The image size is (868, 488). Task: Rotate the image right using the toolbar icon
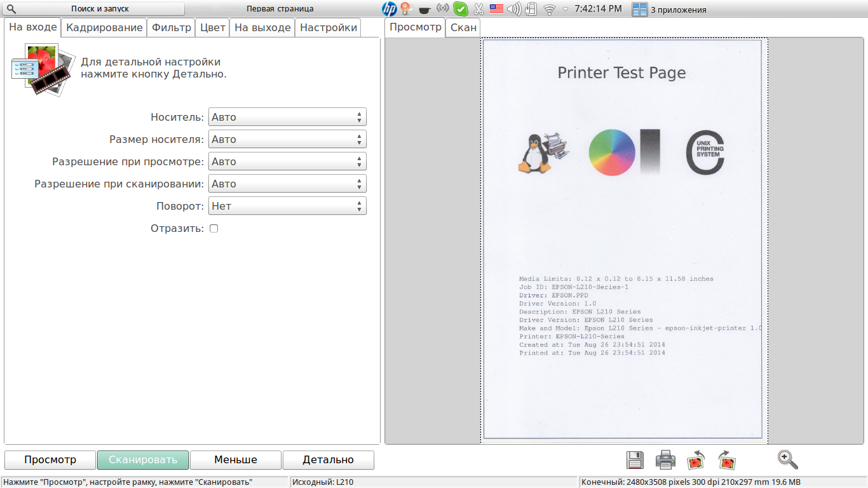coord(726,459)
